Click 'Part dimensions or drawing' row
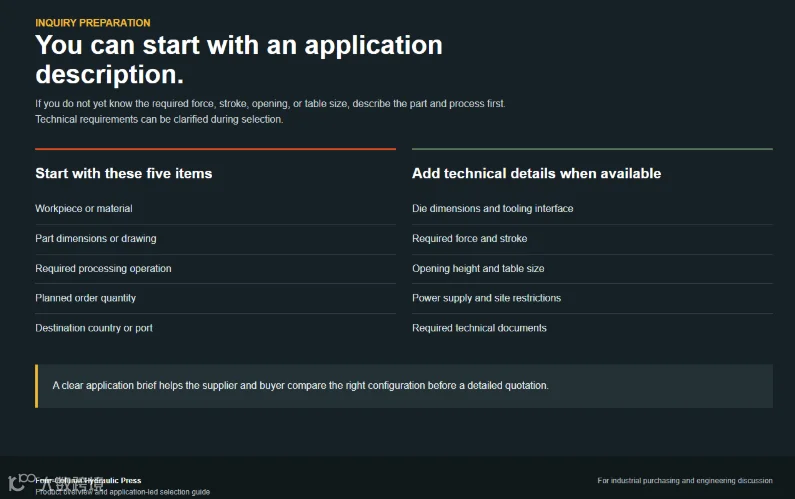 click(x=215, y=239)
